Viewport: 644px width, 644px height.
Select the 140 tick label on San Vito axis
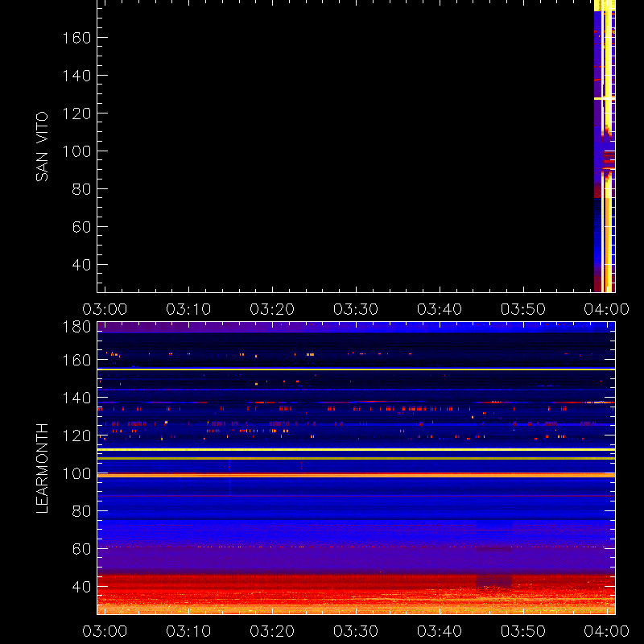coord(76,76)
